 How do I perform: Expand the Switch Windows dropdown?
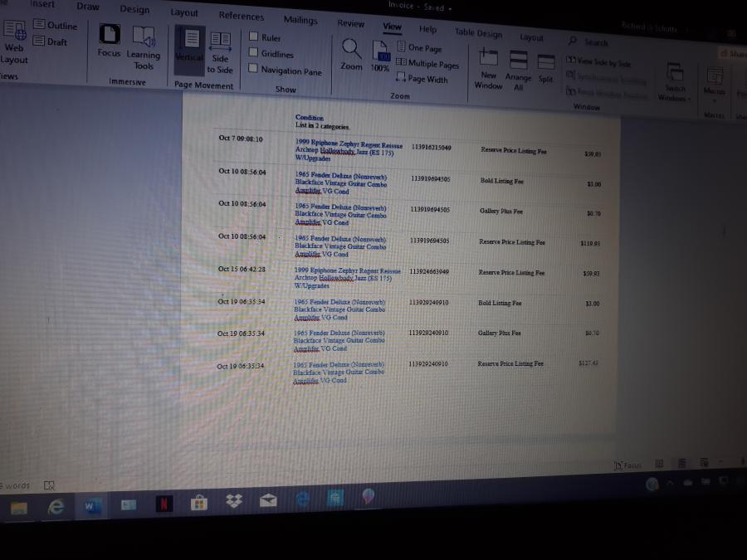pyautogui.click(x=675, y=81)
